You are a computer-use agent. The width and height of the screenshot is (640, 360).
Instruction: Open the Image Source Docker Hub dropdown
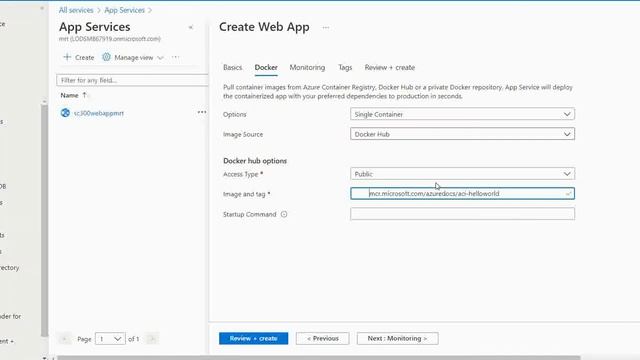pyautogui.click(x=462, y=134)
